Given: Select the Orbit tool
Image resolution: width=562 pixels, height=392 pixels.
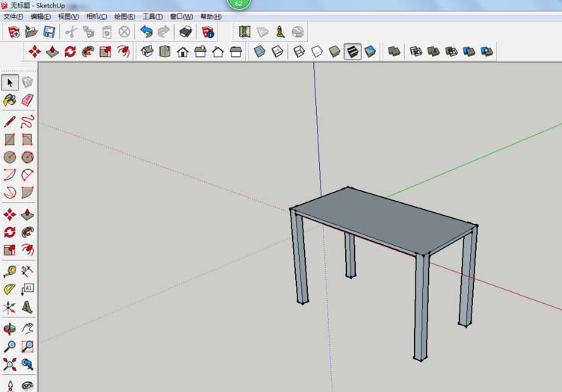Looking at the screenshot, I should tap(10, 329).
